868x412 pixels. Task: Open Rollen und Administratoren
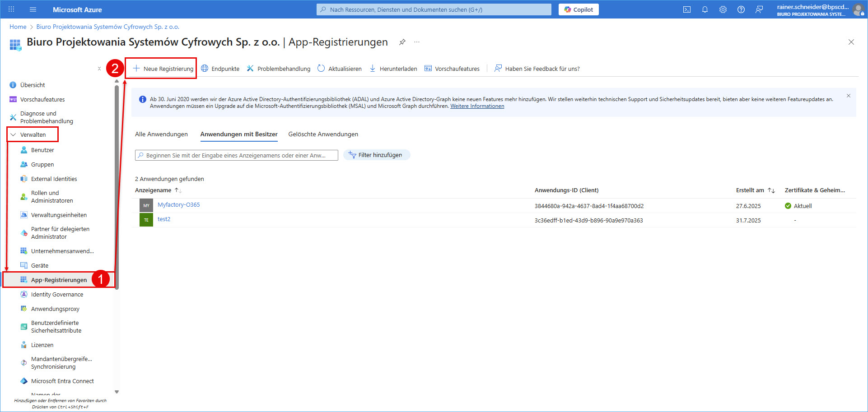52,197
